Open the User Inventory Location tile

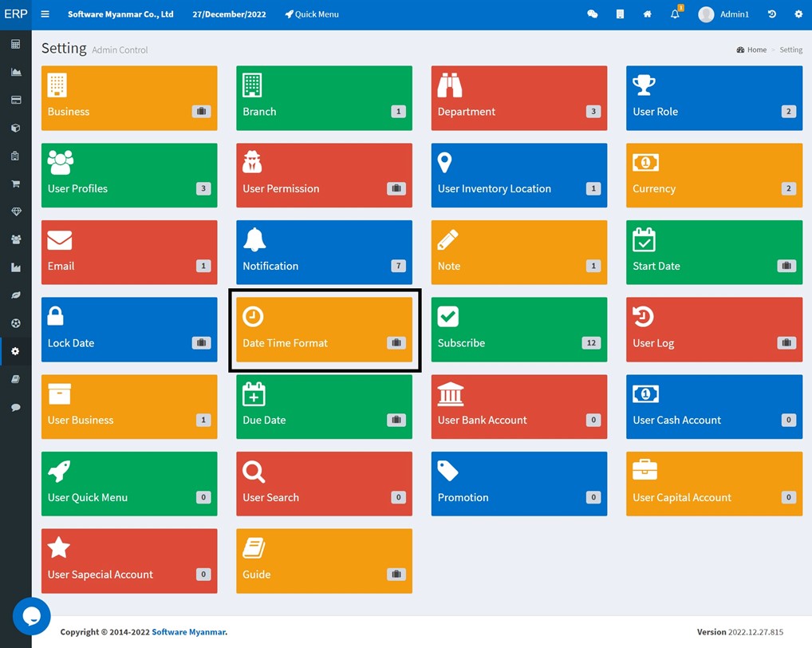(x=519, y=175)
